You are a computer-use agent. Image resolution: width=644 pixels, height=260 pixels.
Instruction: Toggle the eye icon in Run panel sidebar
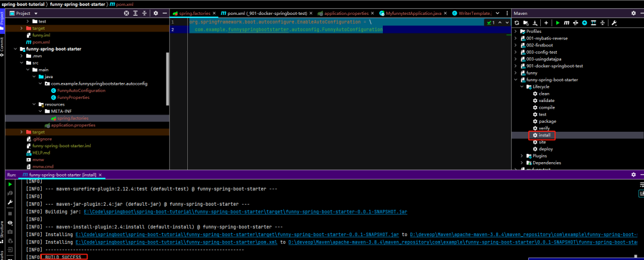[10, 222]
